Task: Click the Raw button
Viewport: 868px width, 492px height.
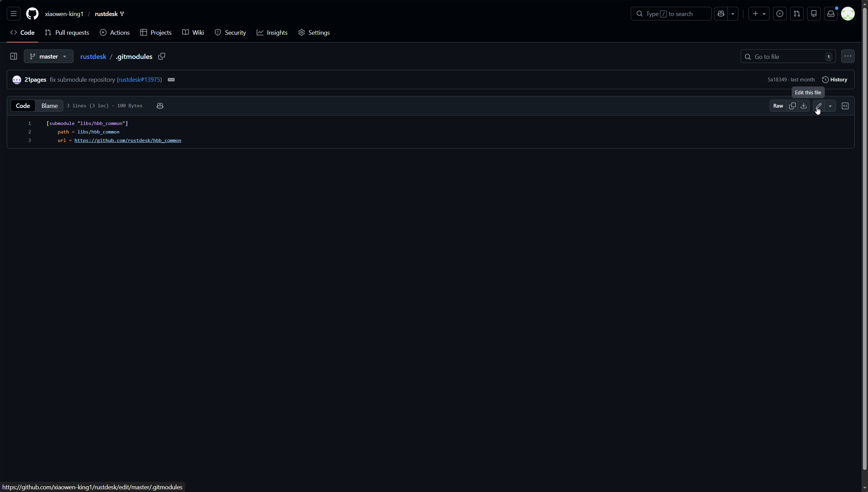Action: (778, 106)
